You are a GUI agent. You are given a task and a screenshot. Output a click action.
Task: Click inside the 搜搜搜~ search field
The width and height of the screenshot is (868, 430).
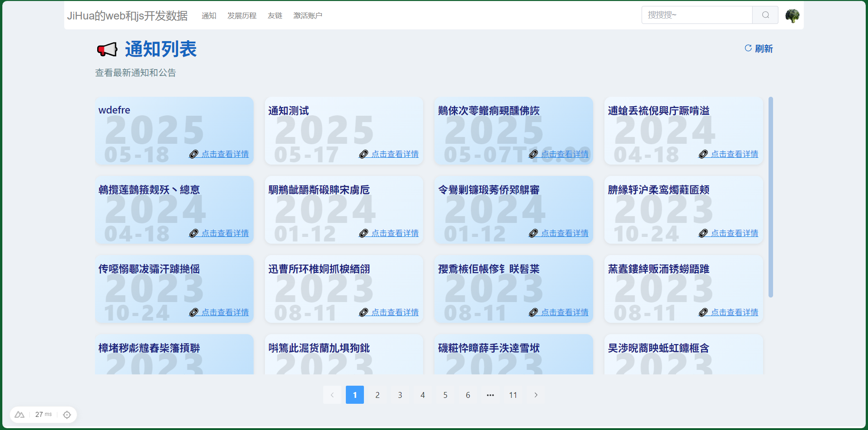point(696,15)
